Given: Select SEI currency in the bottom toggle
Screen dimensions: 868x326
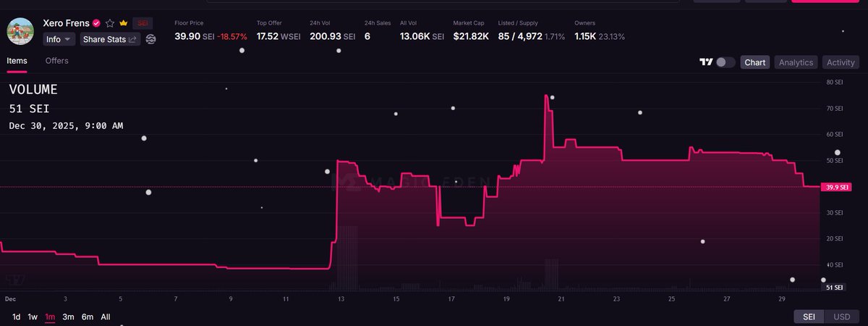Looking at the screenshot, I should pyautogui.click(x=810, y=317).
